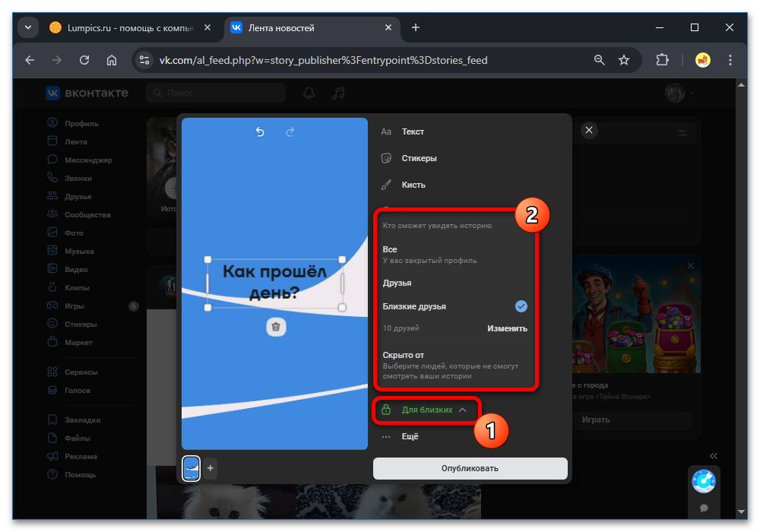This screenshot has height=532, width=760.
Task: Select 'Близкие друзья' audience option
Action: pyautogui.click(x=414, y=306)
